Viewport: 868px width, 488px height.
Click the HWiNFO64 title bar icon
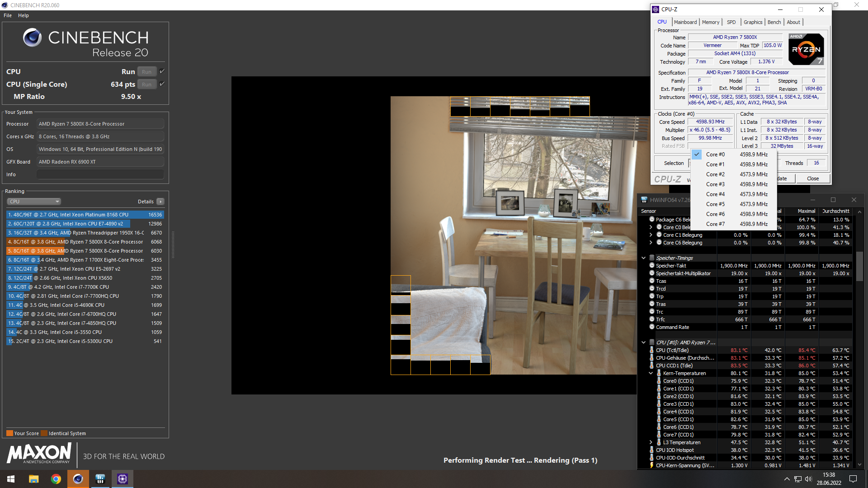click(644, 200)
